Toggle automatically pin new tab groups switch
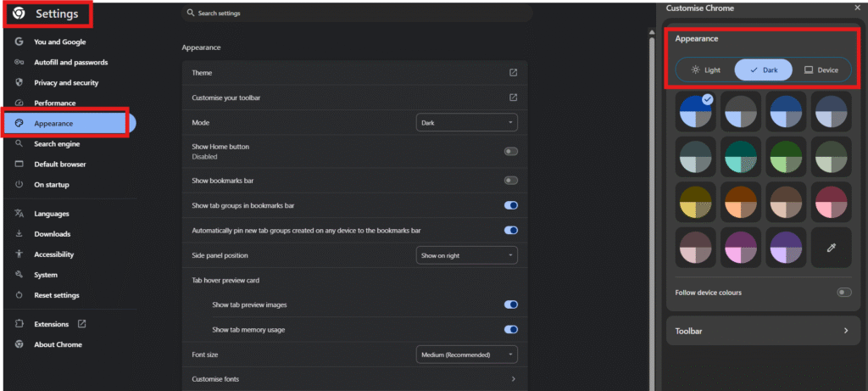The height and width of the screenshot is (391, 868). click(511, 230)
